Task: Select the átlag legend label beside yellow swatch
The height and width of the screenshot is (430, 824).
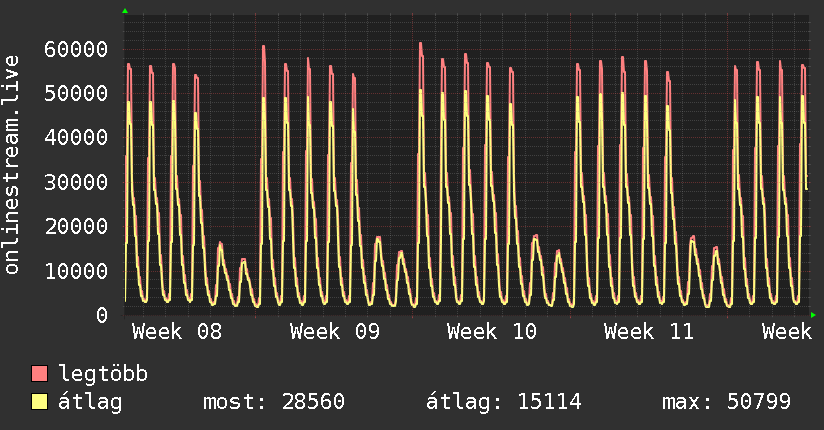Action: (90, 402)
